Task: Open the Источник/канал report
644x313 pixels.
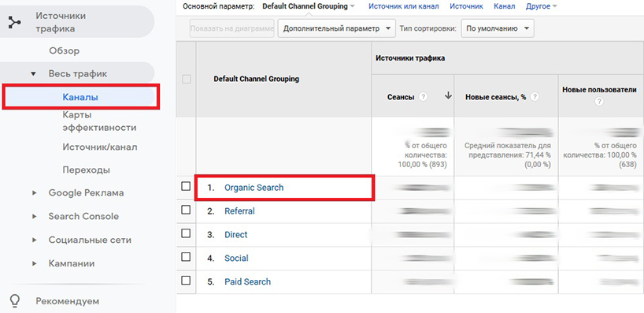Action: [100, 147]
